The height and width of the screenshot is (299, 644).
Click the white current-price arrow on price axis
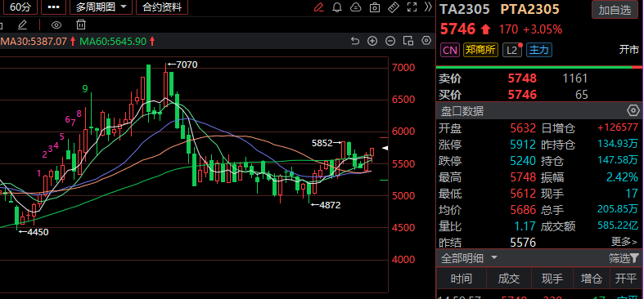385,148
